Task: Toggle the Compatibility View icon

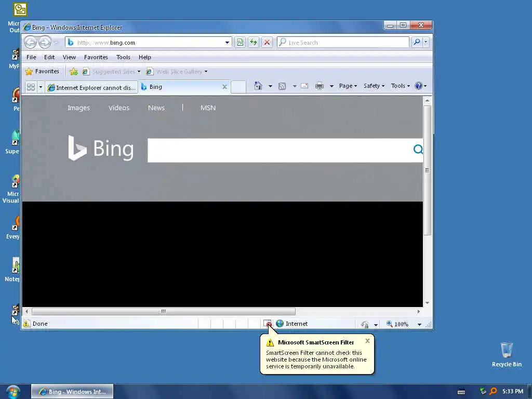Action: click(x=240, y=43)
